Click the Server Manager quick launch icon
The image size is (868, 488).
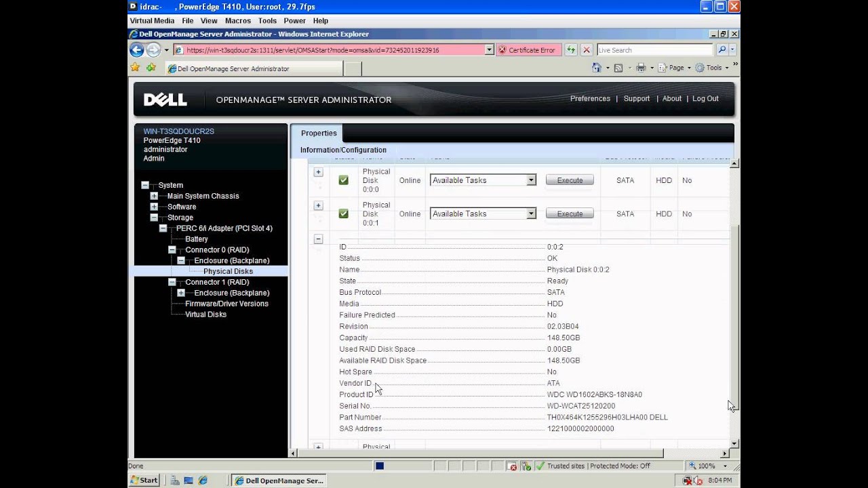(x=175, y=480)
